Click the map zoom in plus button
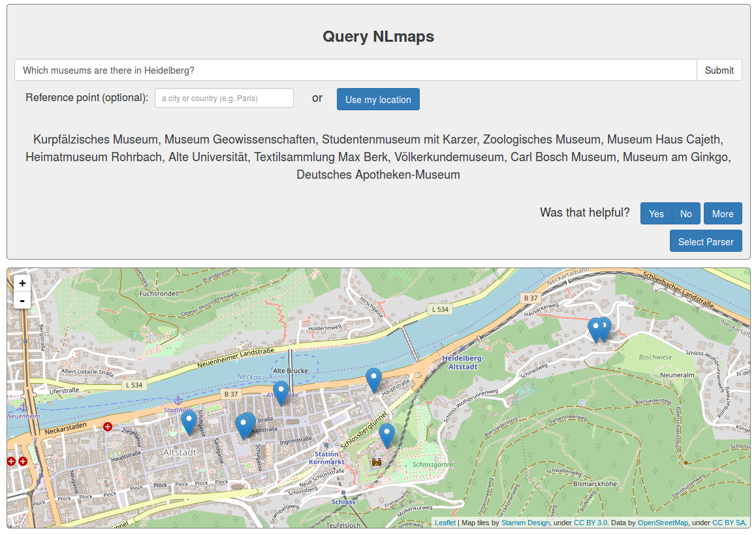Image resolution: width=756 pixels, height=535 pixels. pyautogui.click(x=22, y=283)
